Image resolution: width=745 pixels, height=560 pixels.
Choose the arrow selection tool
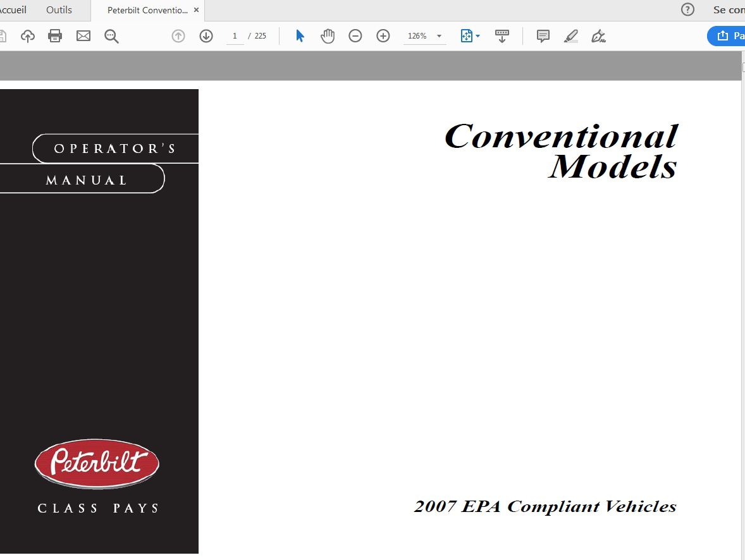tap(300, 36)
